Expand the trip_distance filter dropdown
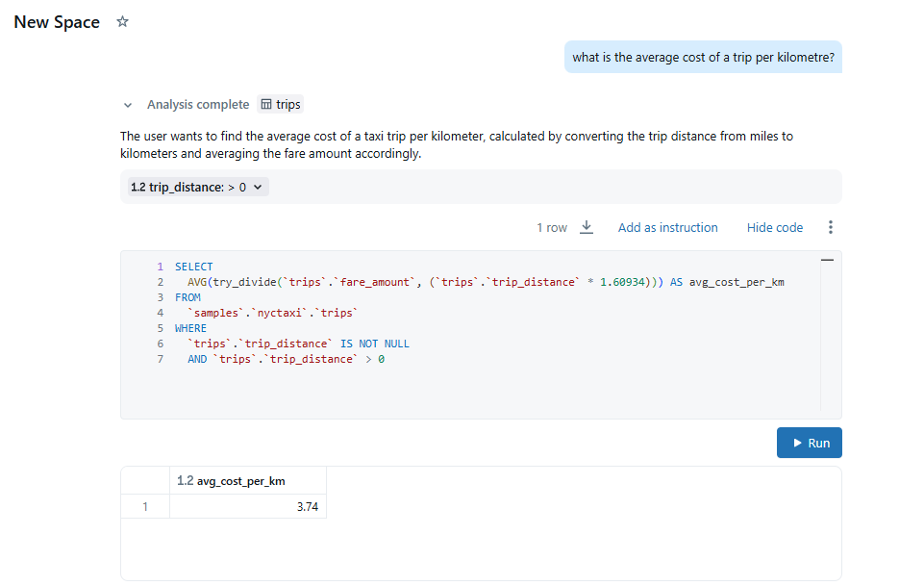Screen dimensions: 924x586 (x=257, y=187)
